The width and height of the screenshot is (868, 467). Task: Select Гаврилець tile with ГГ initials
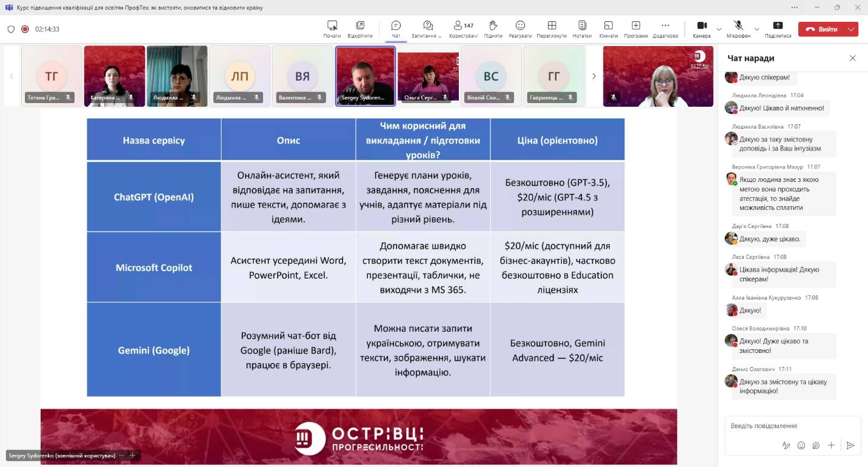tap(554, 76)
